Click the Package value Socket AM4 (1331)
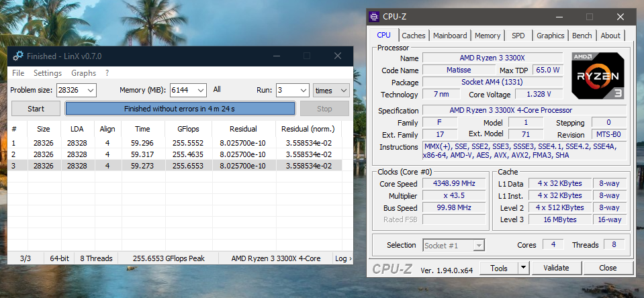This screenshot has height=298, width=644. tap(492, 82)
